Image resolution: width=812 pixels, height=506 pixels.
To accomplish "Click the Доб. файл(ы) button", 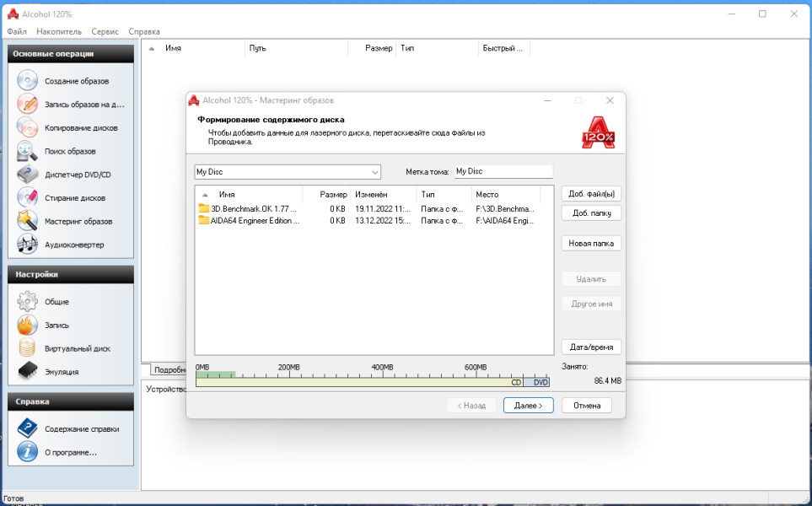I will pyautogui.click(x=591, y=194).
